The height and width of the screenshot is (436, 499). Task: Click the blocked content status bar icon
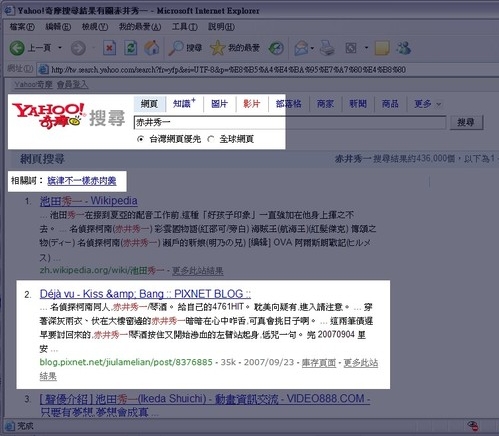pos(473,425)
